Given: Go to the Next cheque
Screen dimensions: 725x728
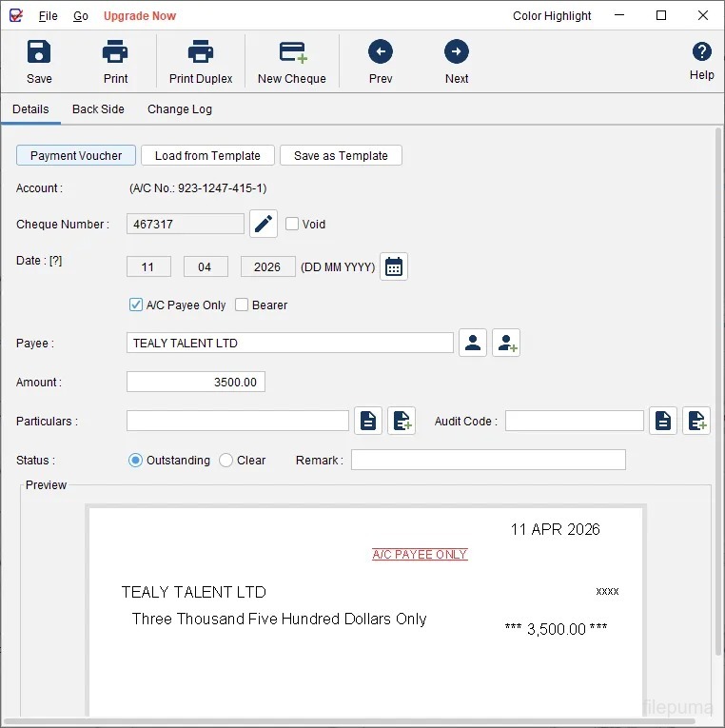Looking at the screenshot, I should (x=457, y=62).
